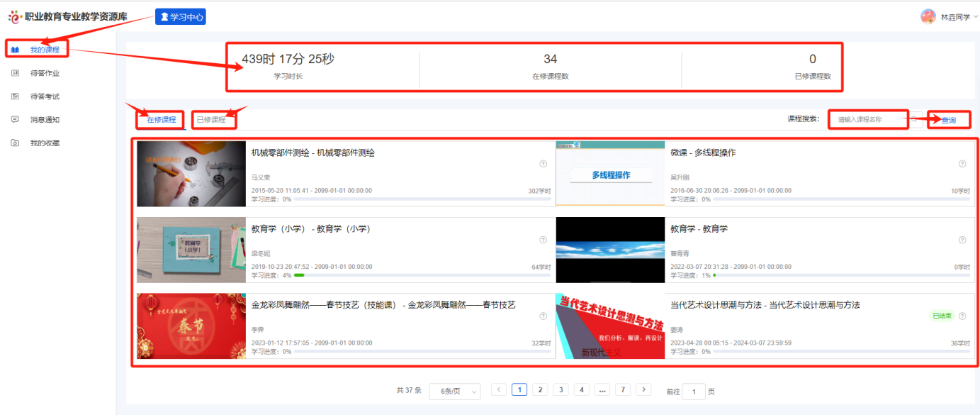Go to page 2 of courses
Viewport: 980px width, 415px height.
(x=540, y=389)
